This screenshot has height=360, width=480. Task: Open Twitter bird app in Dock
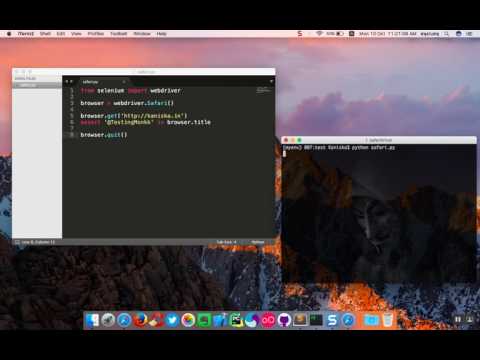(x=172, y=320)
